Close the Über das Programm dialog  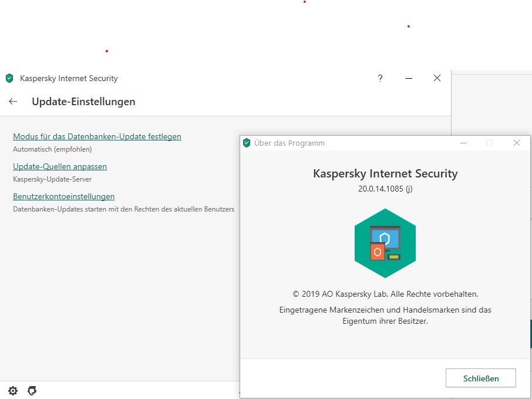tap(516, 143)
